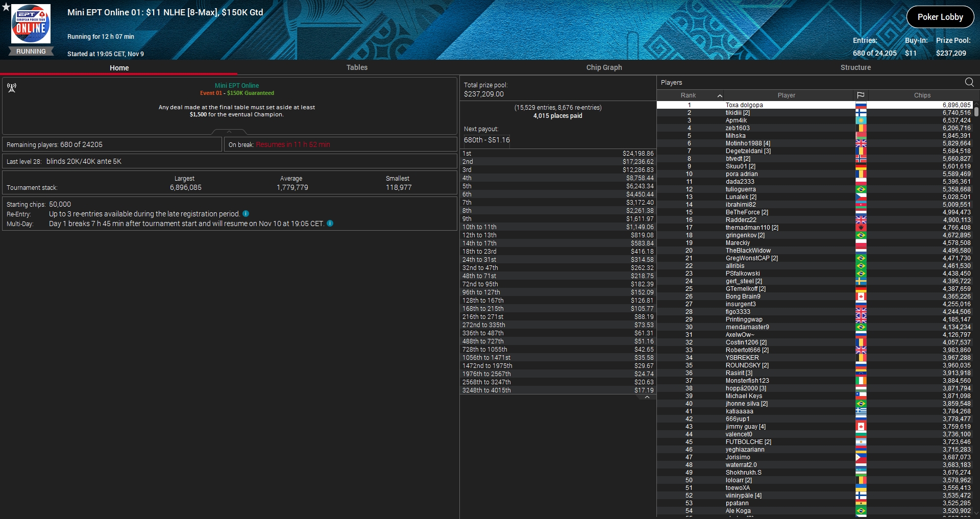Screen dimensions: 980x519
Task: Select the RUNNING status badge
Action: [31, 52]
